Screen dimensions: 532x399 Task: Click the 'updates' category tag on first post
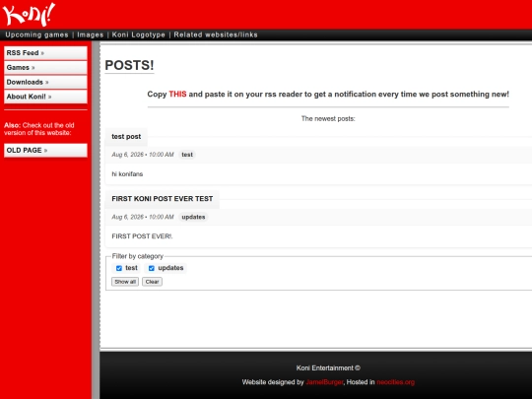pyautogui.click(x=193, y=217)
